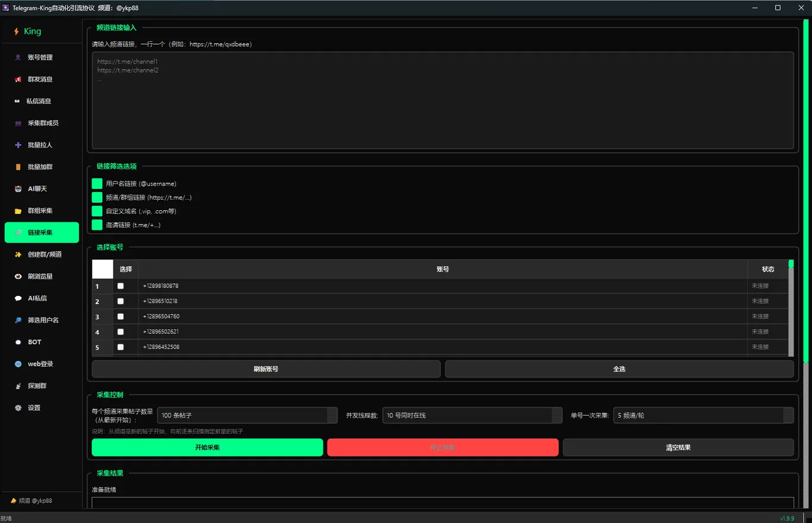
Task: Check the box for account +12896504760
Action: 121,316
